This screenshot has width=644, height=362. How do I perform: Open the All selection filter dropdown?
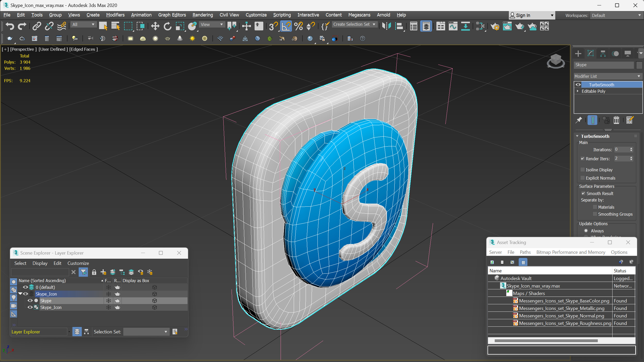(x=83, y=24)
